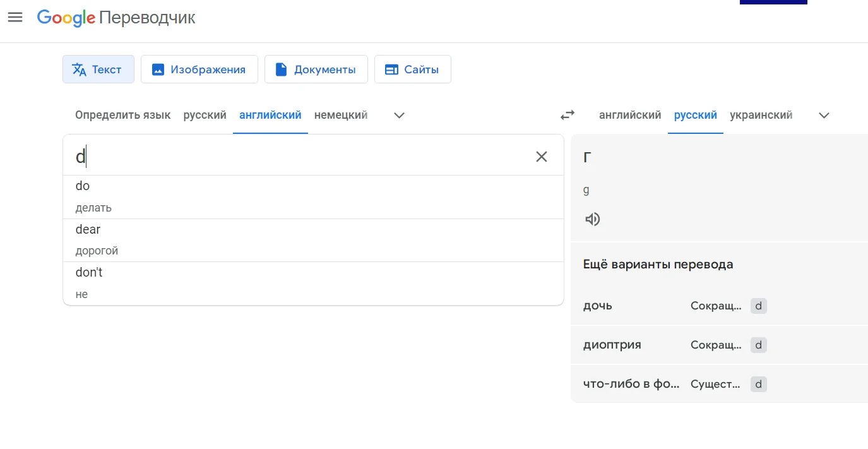
Task: Select the Текст translation mode
Action: 98,69
